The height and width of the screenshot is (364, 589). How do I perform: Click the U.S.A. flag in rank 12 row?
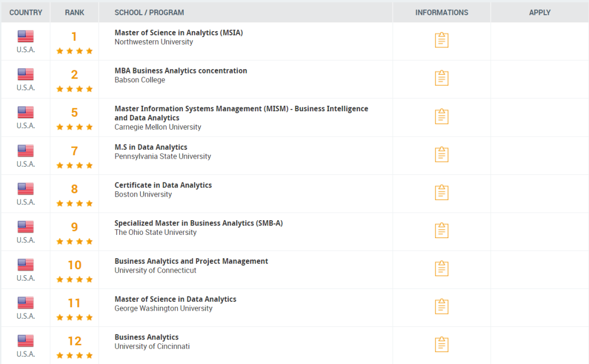[26, 341]
